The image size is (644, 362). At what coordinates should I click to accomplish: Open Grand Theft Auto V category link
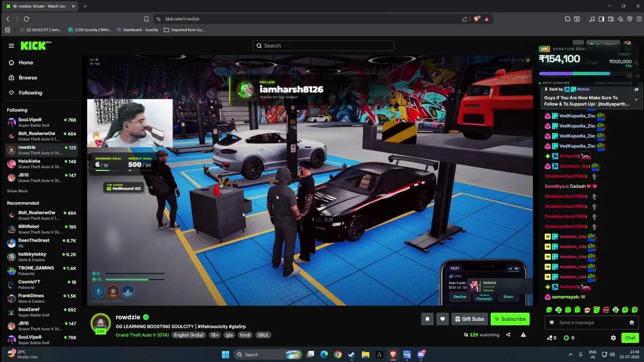(142, 335)
